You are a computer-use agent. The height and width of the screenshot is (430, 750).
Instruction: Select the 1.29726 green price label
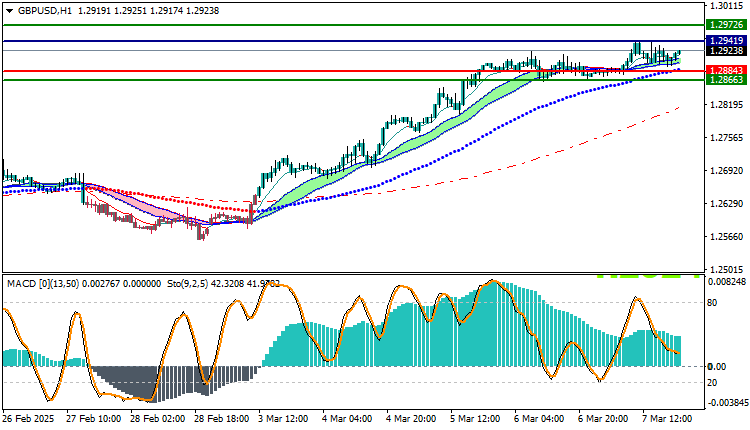click(727, 25)
